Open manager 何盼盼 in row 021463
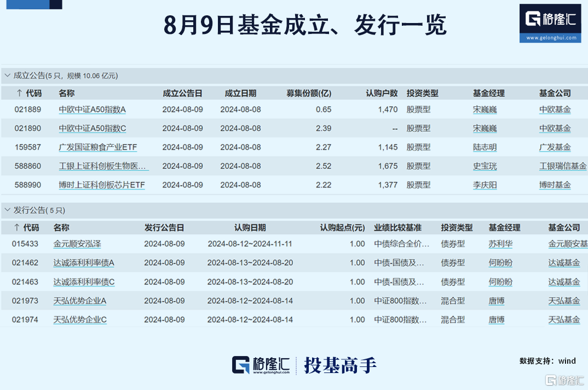Screen dimensions: 588x390 click(x=500, y=282)
